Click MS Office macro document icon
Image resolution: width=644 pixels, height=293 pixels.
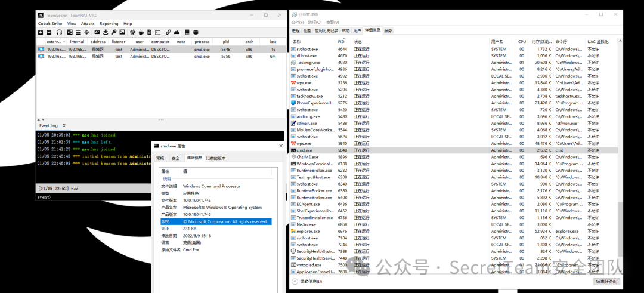150,32
